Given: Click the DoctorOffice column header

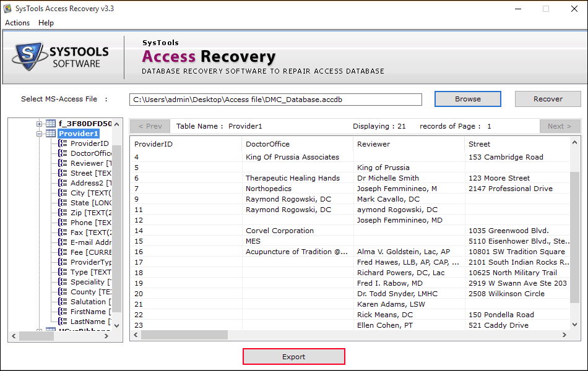Looking at the screenshot, I should 297,144.
